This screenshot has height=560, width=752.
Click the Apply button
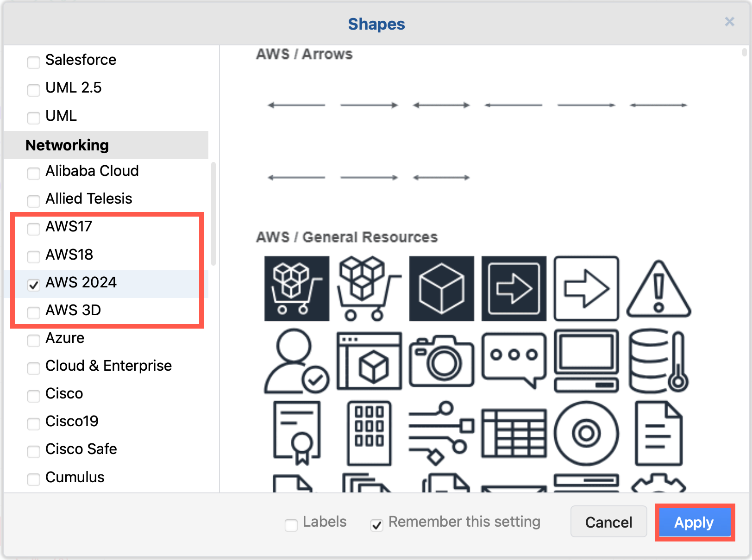pyautogui.click(x=694, y=522)
